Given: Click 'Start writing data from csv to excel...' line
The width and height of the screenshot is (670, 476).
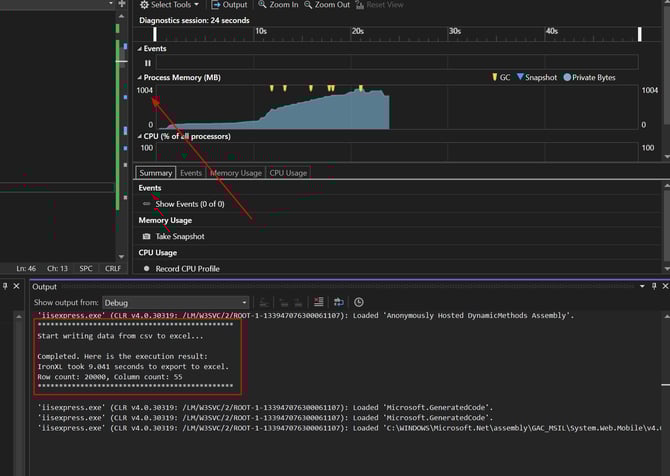Looking at the screenshot, I should pyautogui.click(x=120, y=336).
